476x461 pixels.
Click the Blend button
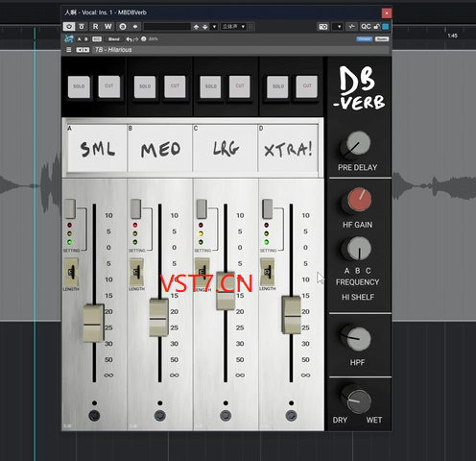(x=113, y=39)
